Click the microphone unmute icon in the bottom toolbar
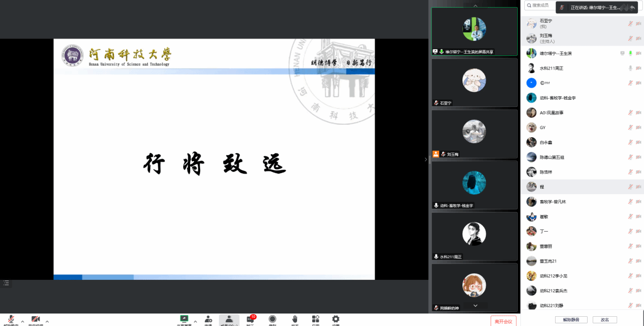Viewport: 644px width, 326px height. 11,319
